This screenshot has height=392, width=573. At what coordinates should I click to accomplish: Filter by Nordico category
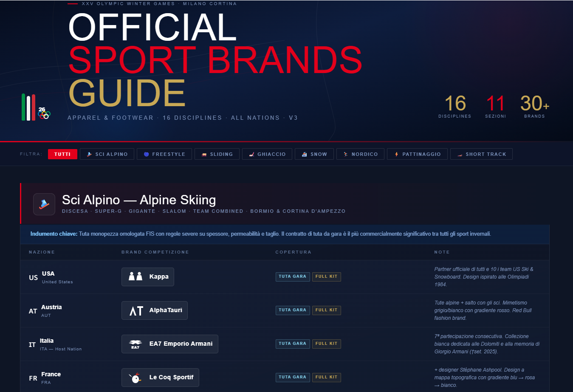click(360, 154)
